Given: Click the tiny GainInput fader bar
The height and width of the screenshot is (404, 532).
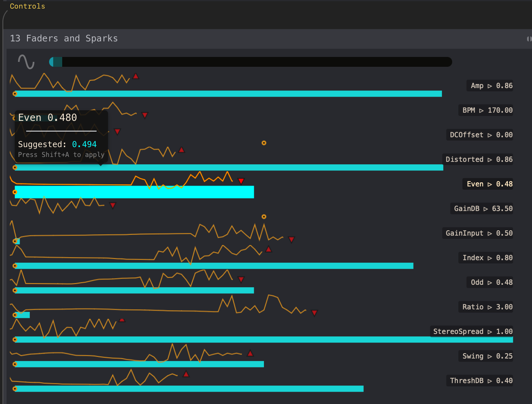Looking at the screenshot, I should point(17,241).
